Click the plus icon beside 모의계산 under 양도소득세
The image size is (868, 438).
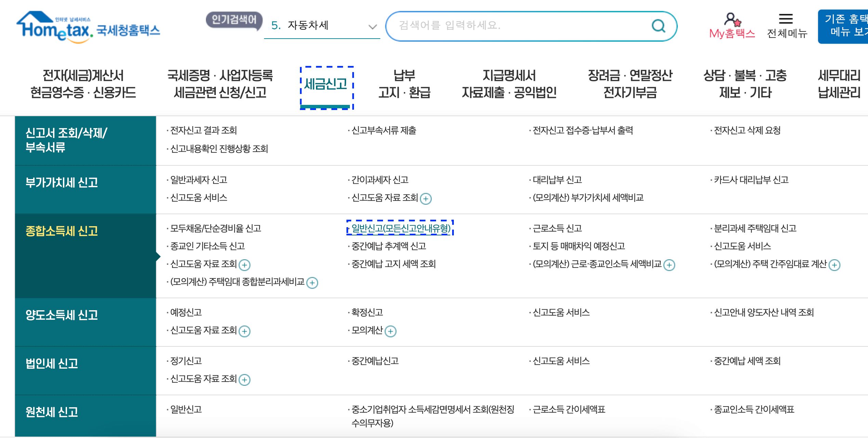(390, 331)
